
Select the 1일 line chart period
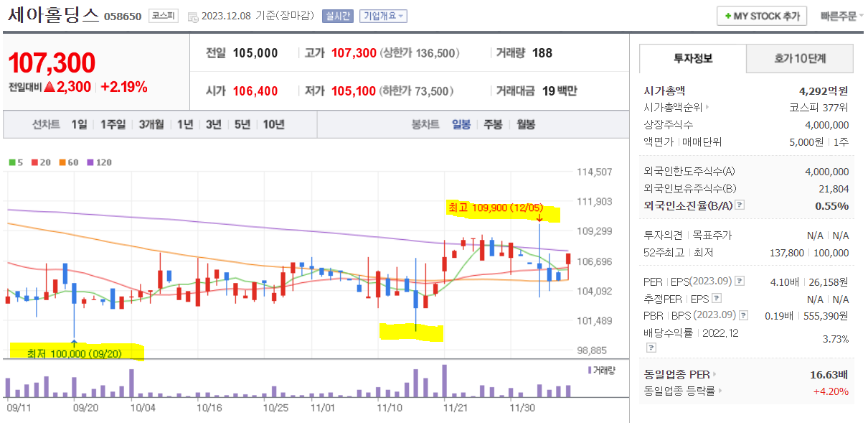click(x=79, y=124)
